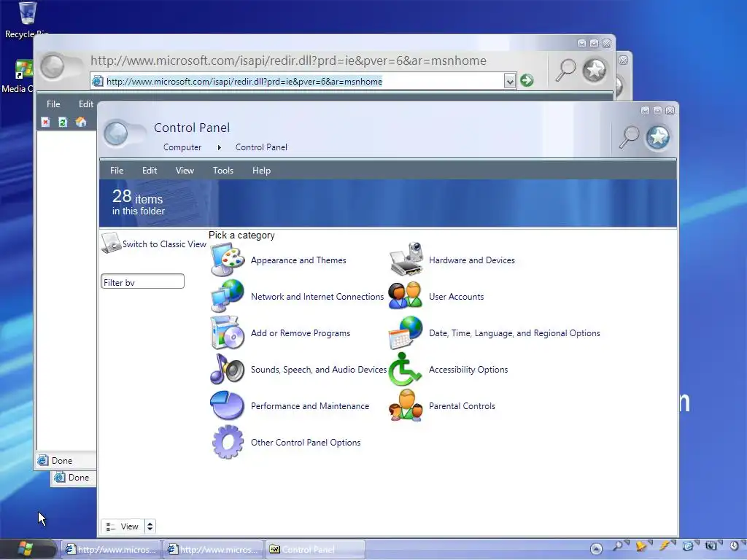747x560 pixels.
Task: Click the Sounds, Speech, and Audio Devices speaker icon
Action: point(228,369)
